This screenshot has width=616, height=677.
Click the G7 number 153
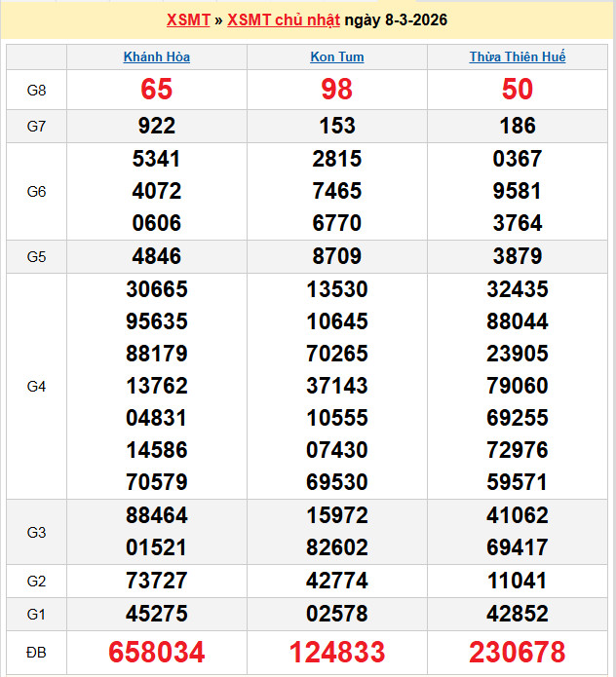tap(336, 126)
